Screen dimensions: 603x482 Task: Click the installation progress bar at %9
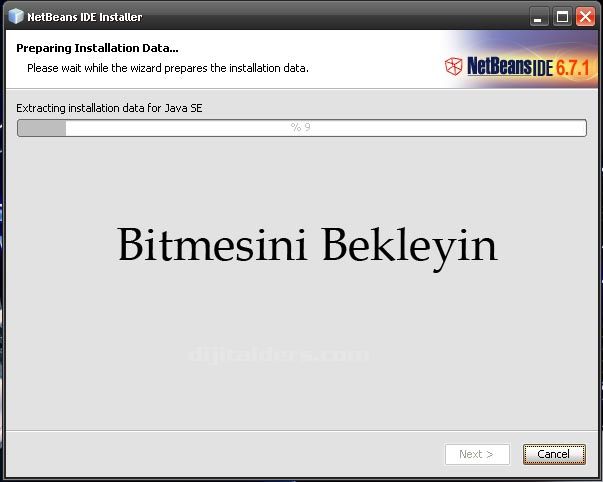click(x=302, y=128)
